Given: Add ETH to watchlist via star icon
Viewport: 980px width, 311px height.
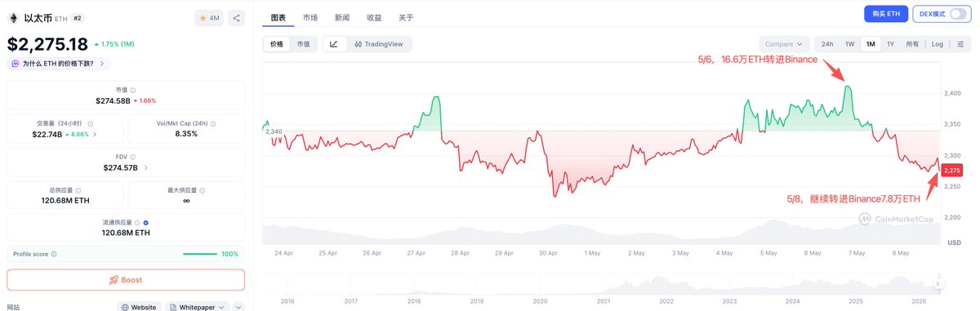Looking at the screenshot, I should (203, 17).
